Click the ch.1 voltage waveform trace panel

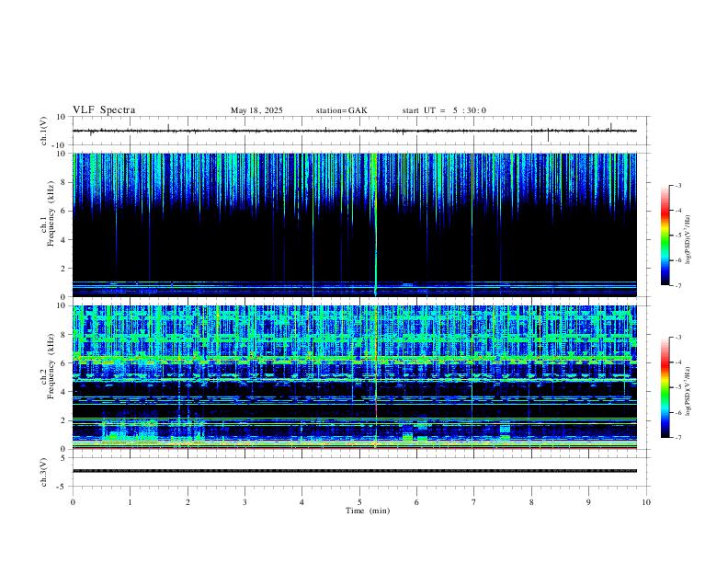point(359,131)
